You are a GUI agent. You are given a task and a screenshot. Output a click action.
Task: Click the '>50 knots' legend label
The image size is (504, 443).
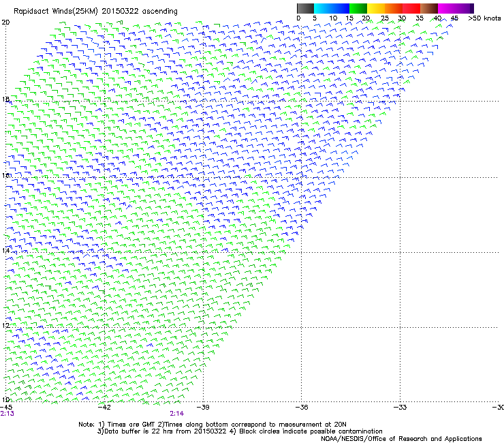(484, 18)
